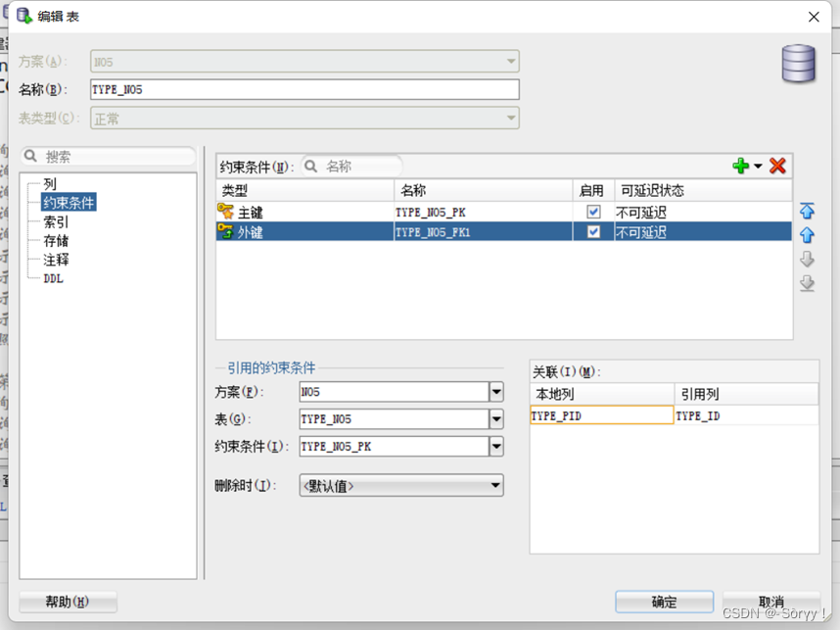Click the database cylinder icon
The width and height of the screenshot is (840, 630).
point(798,64)
